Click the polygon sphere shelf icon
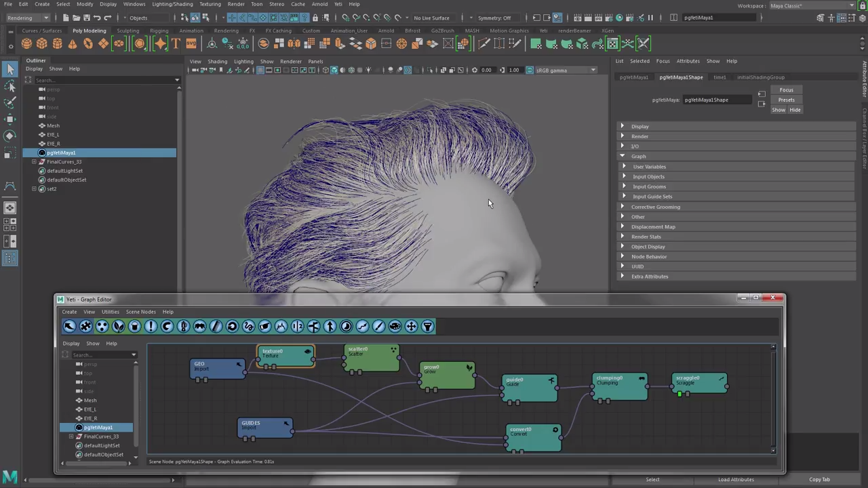Viewport: 868px width, 488px height. [26, 44]
